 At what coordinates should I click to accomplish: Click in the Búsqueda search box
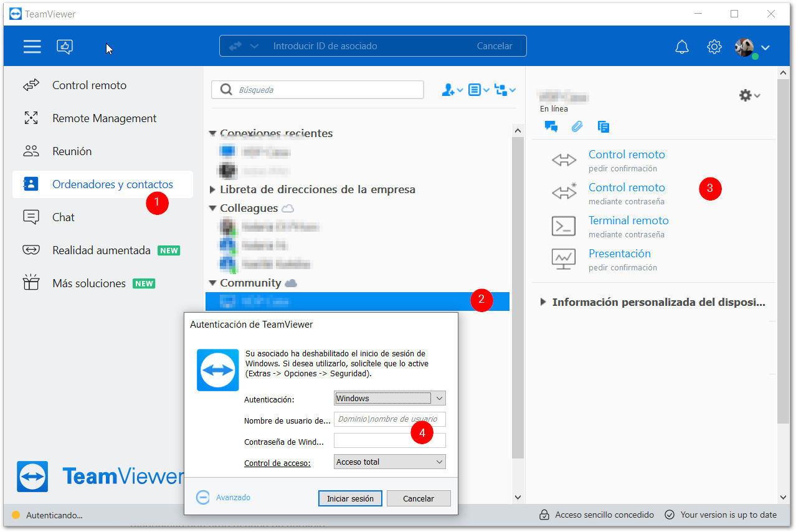pyautogui.click(x=318, y=90)
